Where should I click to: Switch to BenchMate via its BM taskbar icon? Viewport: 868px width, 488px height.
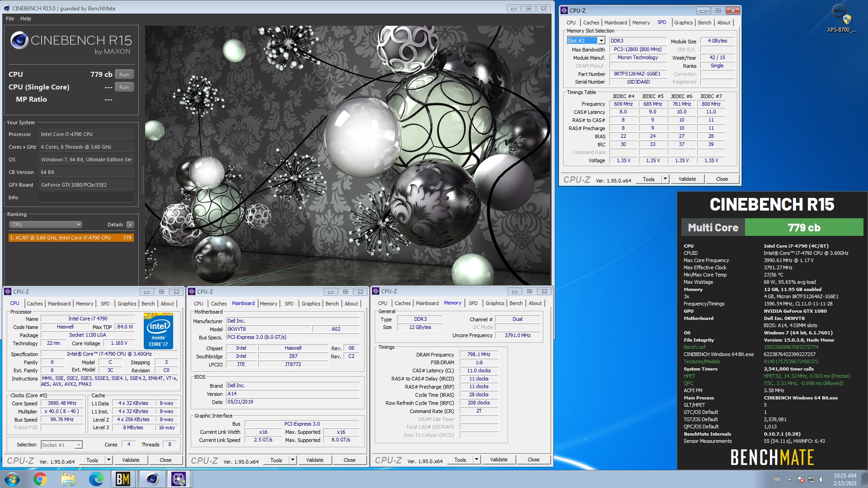pos(123,479)
